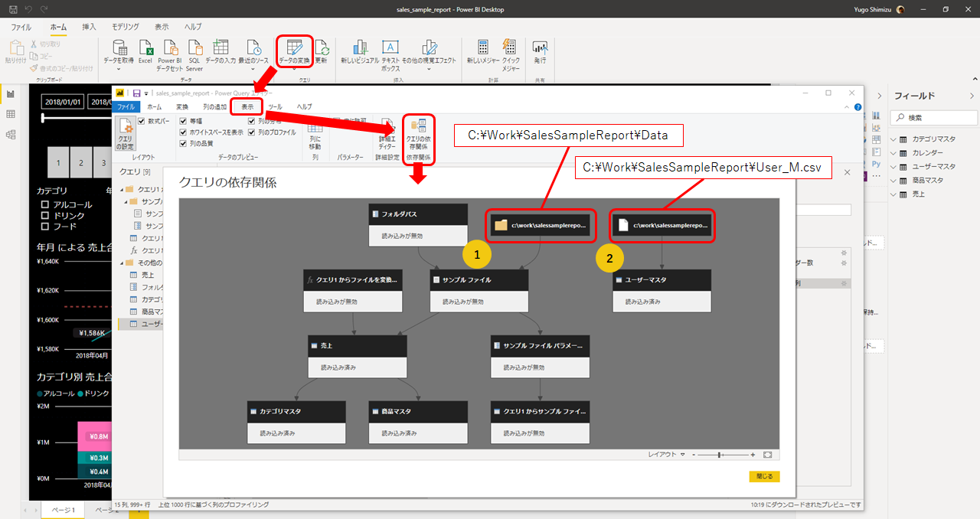Screen dimensions: 980x519
Task: Switch to Data view in left sidebar
Action: (11, 114)
